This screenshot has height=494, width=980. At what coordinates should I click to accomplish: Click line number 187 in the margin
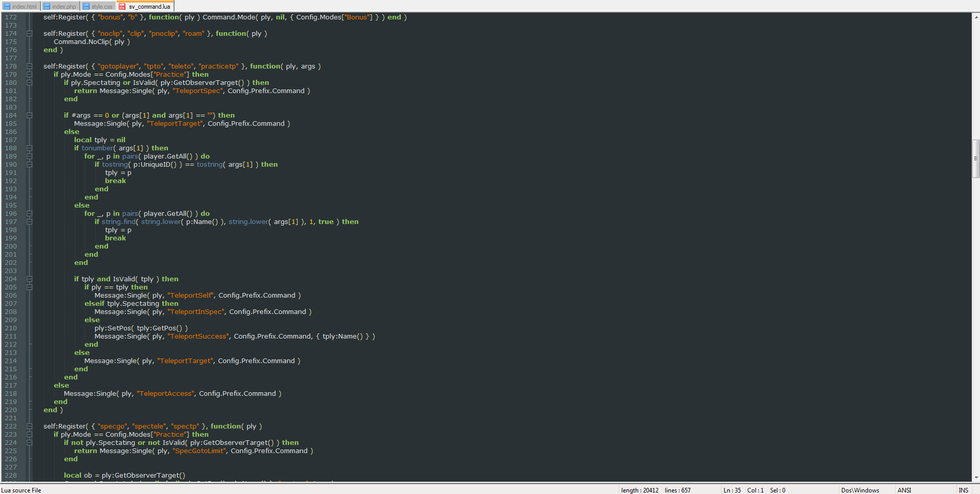[11, 140]
